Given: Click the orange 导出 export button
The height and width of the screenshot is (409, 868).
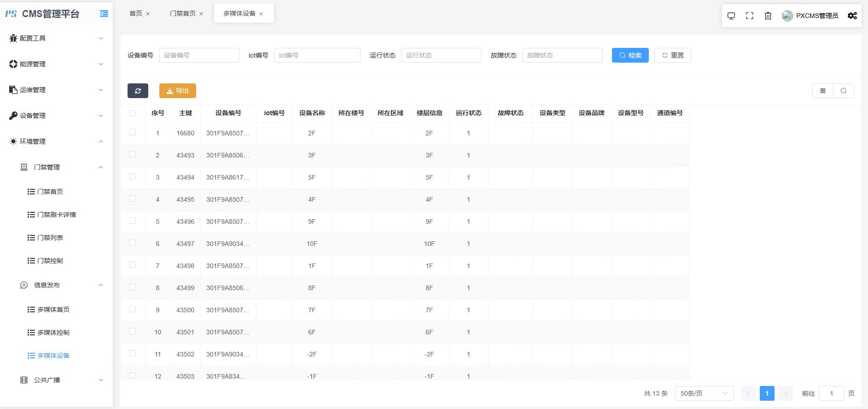Looking at the screenshot, I should click(x=177, y=91).
